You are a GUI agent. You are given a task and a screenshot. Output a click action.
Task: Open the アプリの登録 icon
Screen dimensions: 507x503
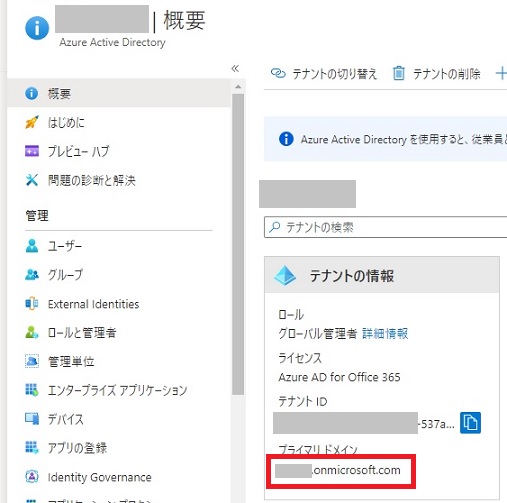32,447
